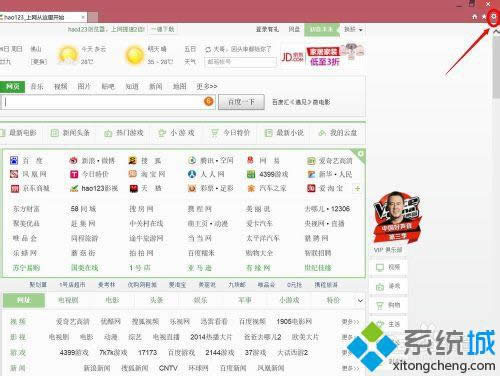Switch to the 军事 category tab
The height and width of the screenshot is (376, 500).
pyautogui.click(x=245, y=300)
